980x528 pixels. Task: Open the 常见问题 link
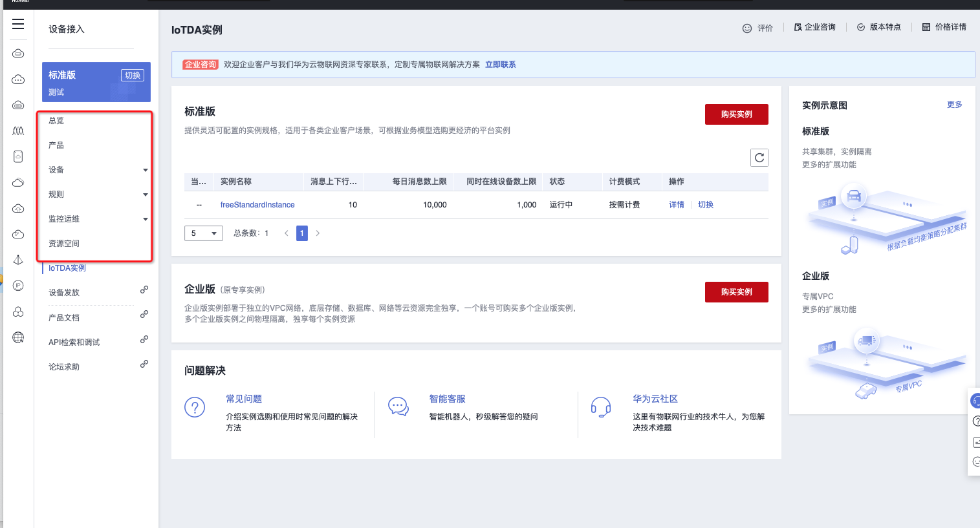(x=244, y=399)
